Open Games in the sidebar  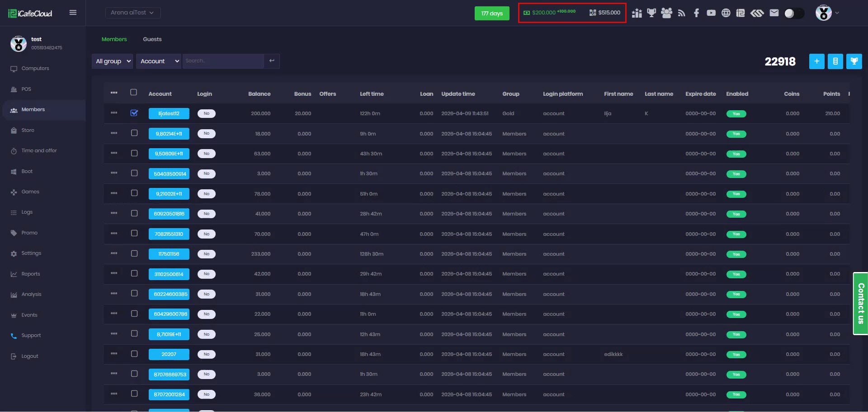[x=30, y=192]
